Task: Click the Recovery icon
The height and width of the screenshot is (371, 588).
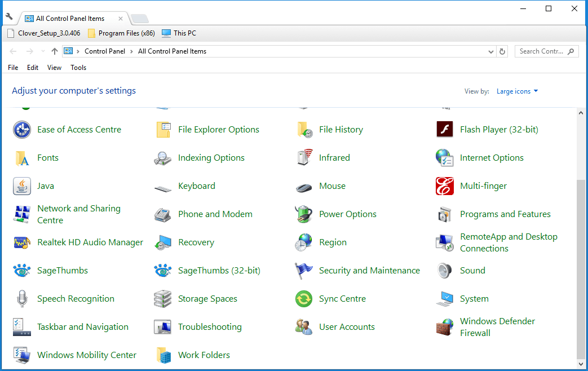Action: pos(163,242)
